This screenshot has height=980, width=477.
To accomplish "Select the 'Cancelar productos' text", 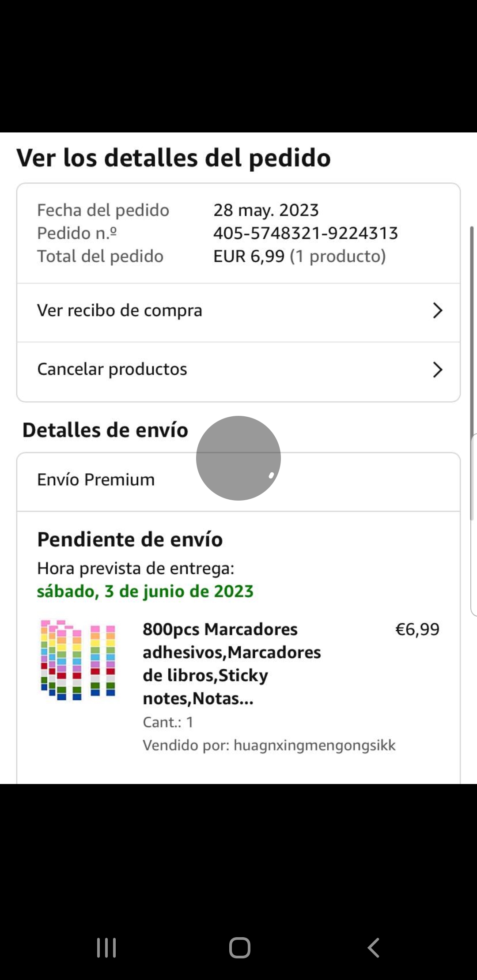I will click(x=112, y=369).
